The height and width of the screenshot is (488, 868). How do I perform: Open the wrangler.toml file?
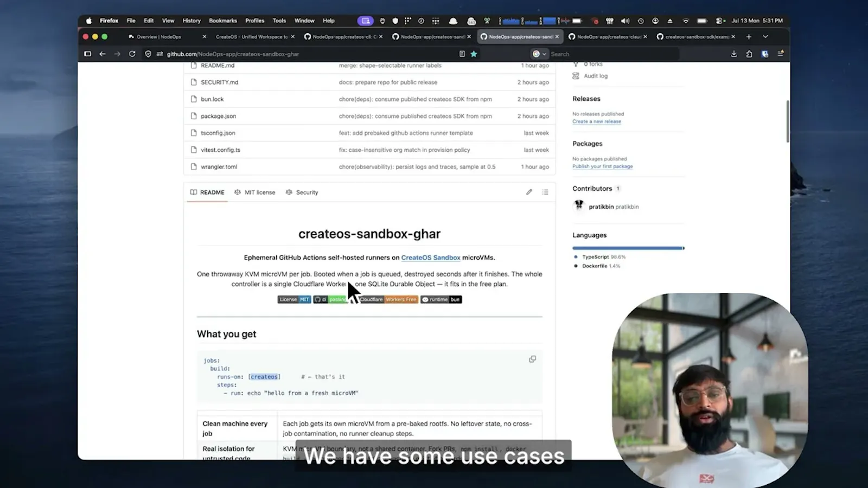219,166
